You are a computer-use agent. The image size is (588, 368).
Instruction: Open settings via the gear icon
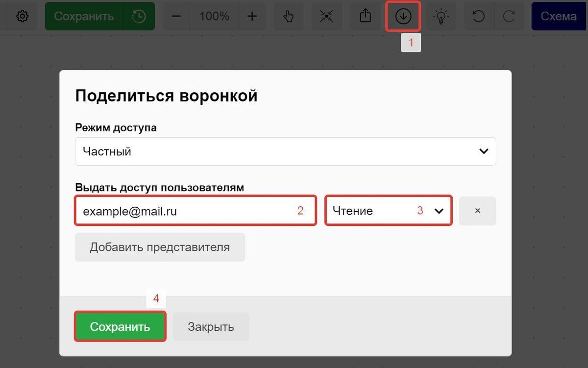[22, 16]
